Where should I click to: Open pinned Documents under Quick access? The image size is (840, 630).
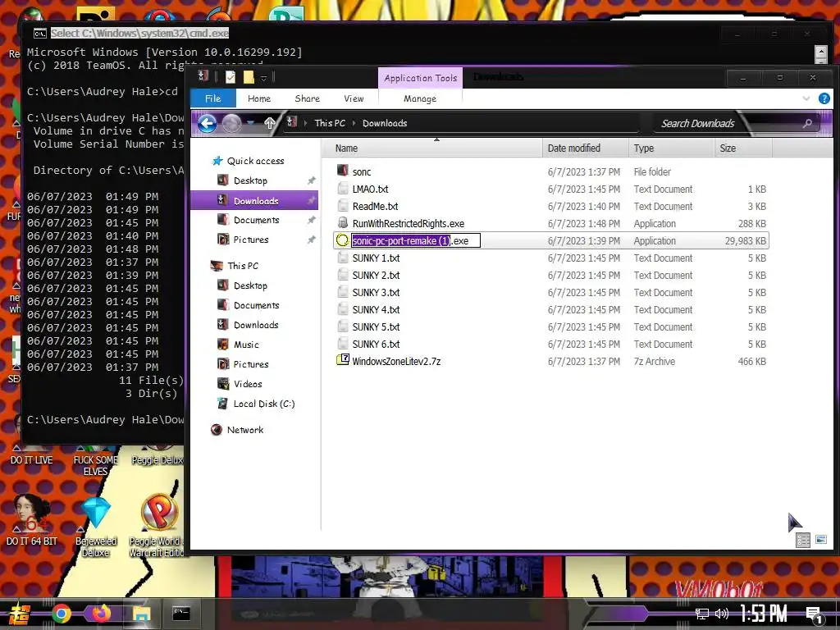coord(256,220)
